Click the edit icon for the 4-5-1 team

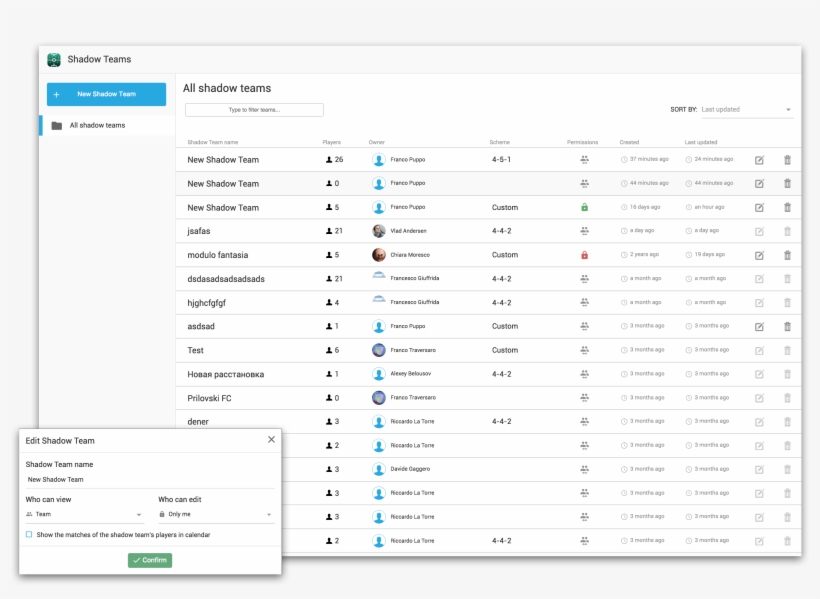tap(759, 160)
